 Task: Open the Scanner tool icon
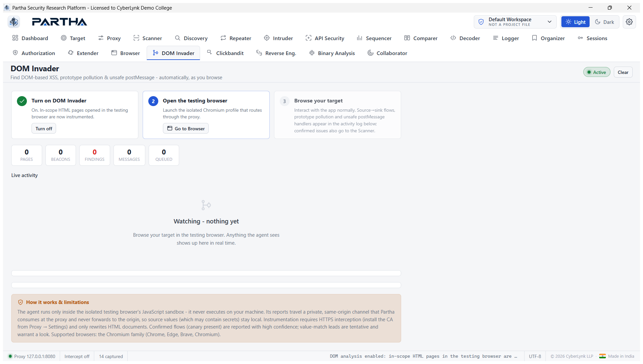(x=136, y=38)
